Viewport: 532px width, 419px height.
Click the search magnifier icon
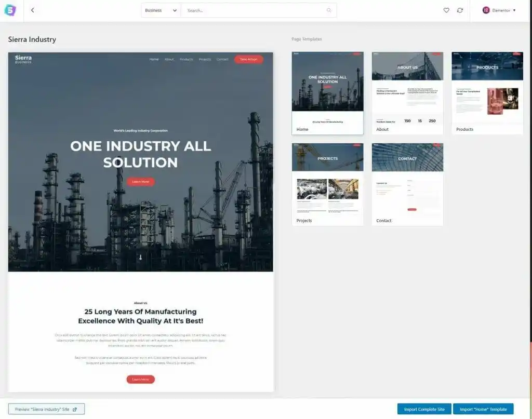[x=329, y=10]
